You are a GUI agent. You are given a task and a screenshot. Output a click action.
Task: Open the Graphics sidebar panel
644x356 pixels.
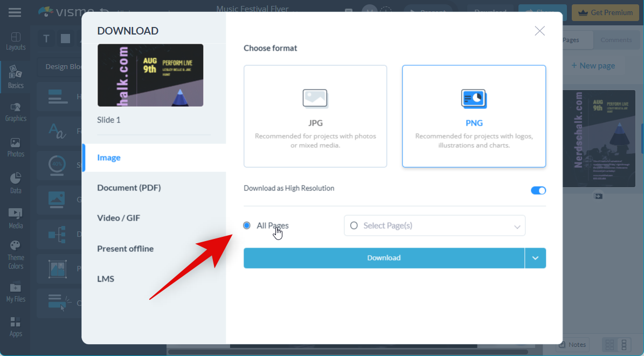[x=16, y=112]
